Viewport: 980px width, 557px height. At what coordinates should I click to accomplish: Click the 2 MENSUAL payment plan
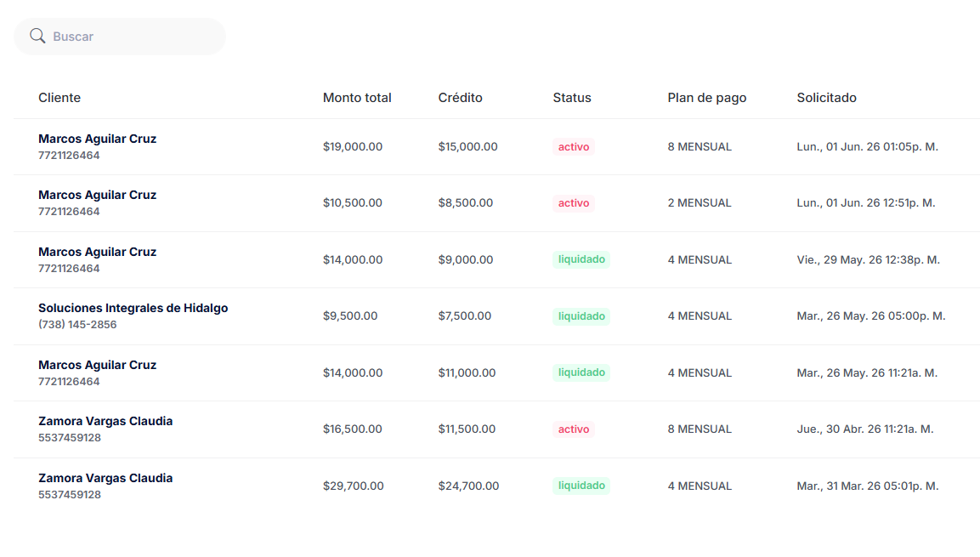tap(700, 203)
